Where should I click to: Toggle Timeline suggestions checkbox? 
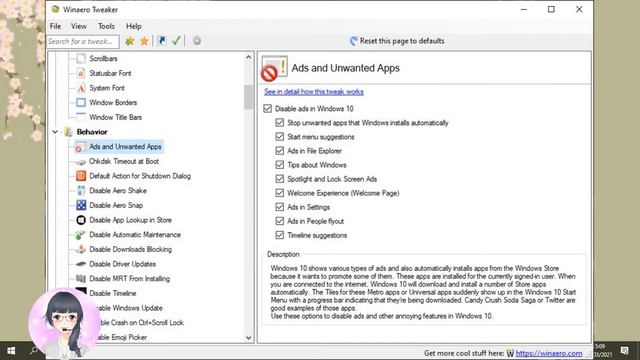click(280, 235)
